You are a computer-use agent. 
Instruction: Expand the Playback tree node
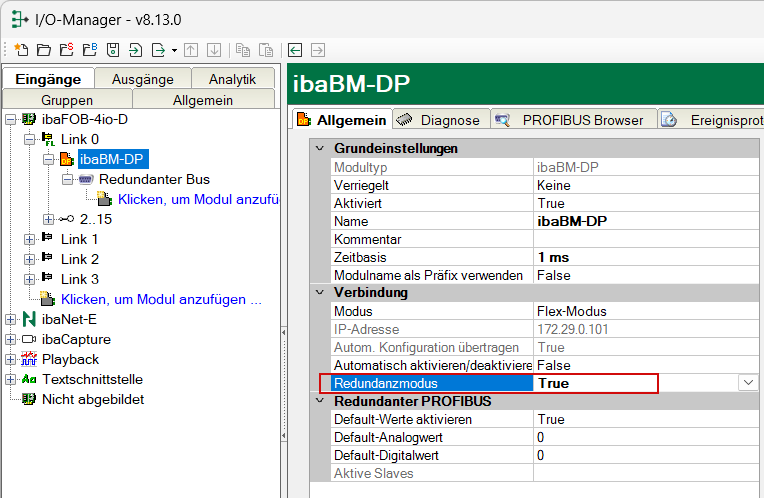click(x=10, y=359)
